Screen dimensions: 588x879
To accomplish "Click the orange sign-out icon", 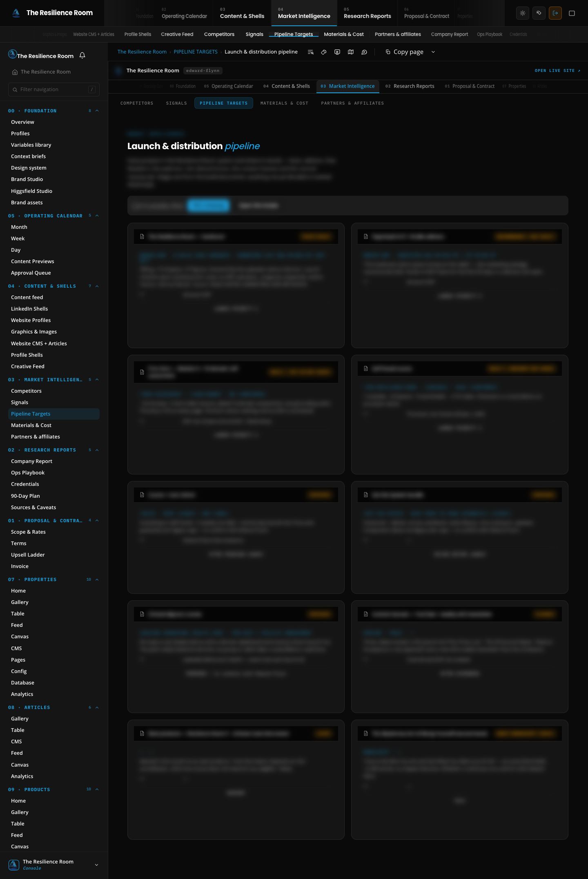I will coord(555,13).
